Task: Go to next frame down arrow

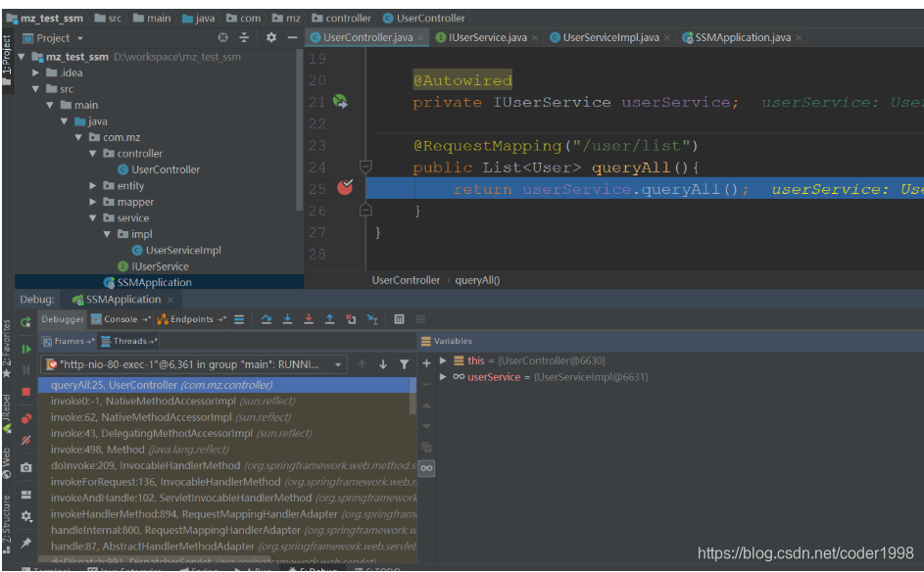Action: pos(383,364)
